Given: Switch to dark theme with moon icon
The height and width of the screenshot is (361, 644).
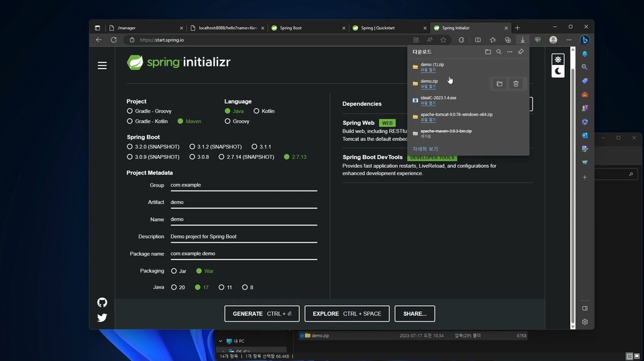Looking at the screenshot, I should tap(557, 71).
